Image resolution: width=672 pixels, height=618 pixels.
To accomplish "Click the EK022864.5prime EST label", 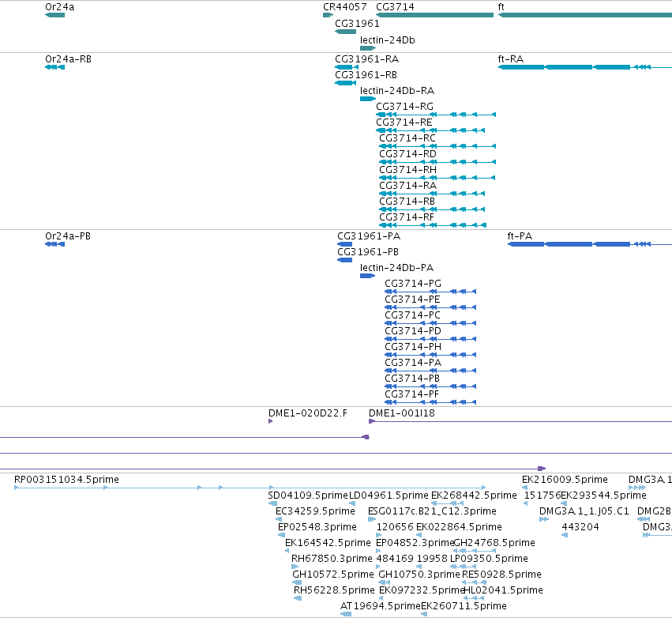I will pos(459,527).
